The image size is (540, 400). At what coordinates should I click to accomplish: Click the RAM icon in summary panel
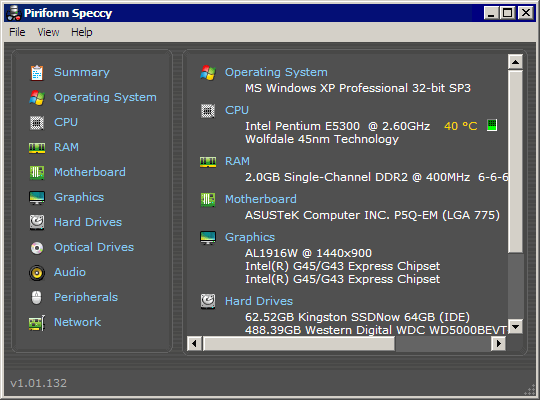[x=208, y=162]
